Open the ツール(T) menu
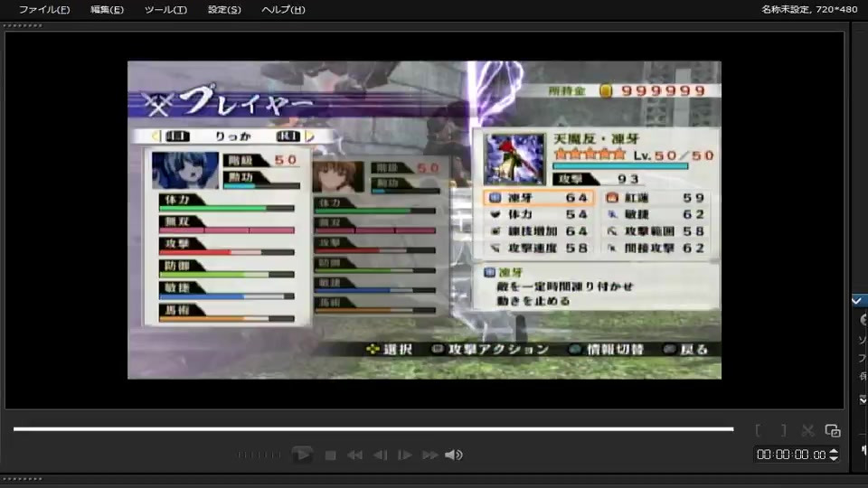Viewport: 868px width, 488px height. (x=165, y=9)
